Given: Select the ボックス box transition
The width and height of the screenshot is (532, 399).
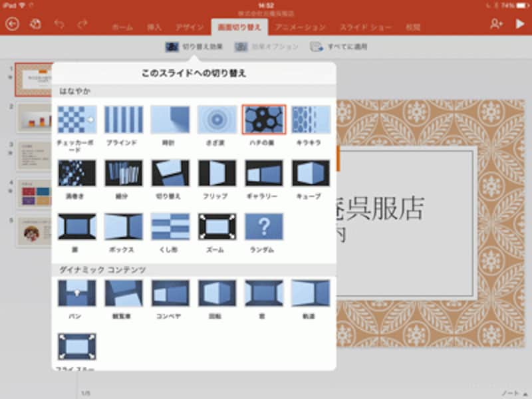Looking at the screenshot, I should tap(124, 227).
